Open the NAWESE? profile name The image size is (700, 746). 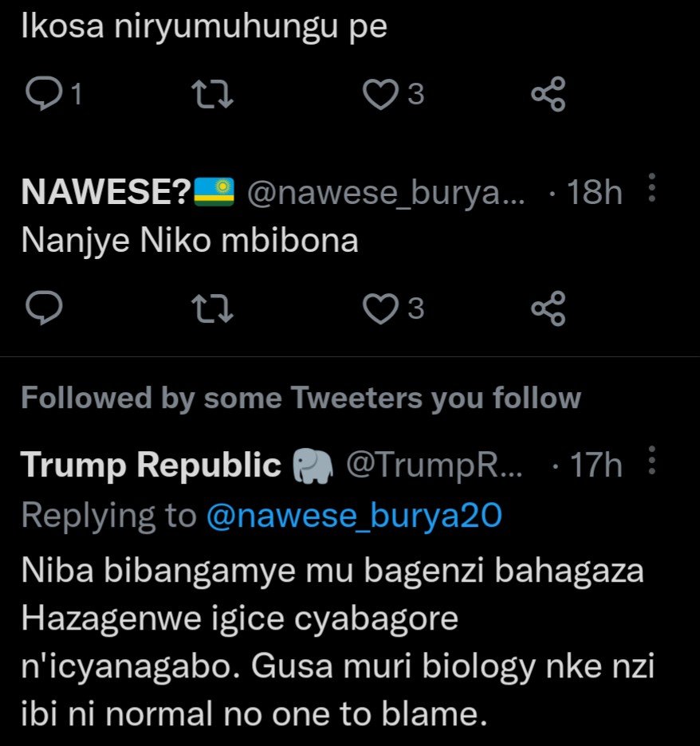click(x=106, y=192)
